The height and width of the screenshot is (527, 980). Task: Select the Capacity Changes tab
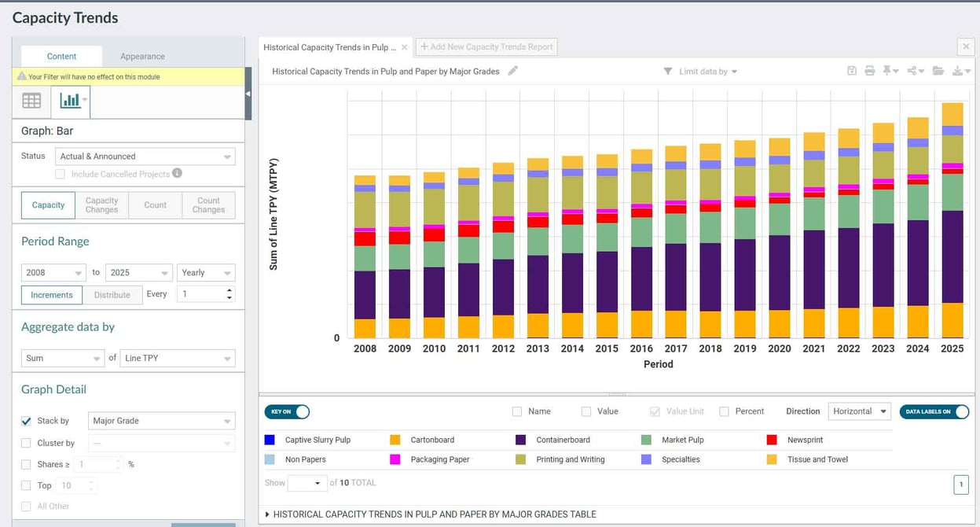click(x=102, y=205)
